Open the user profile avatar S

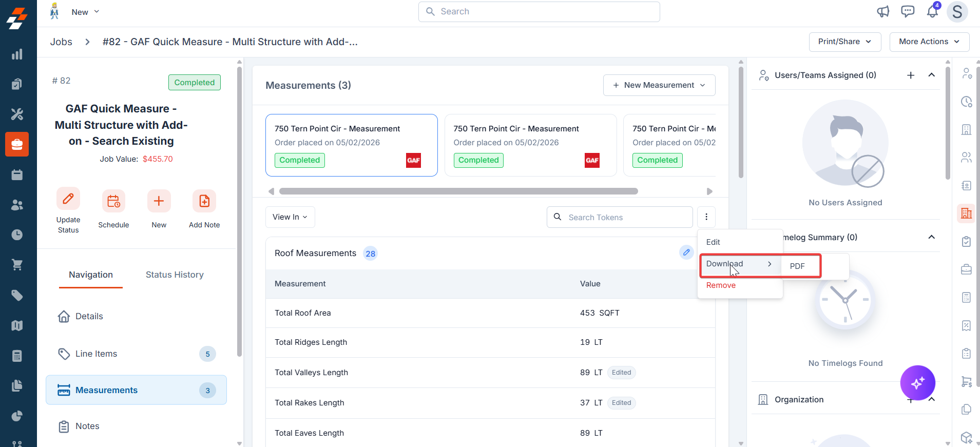pos(957,11)
